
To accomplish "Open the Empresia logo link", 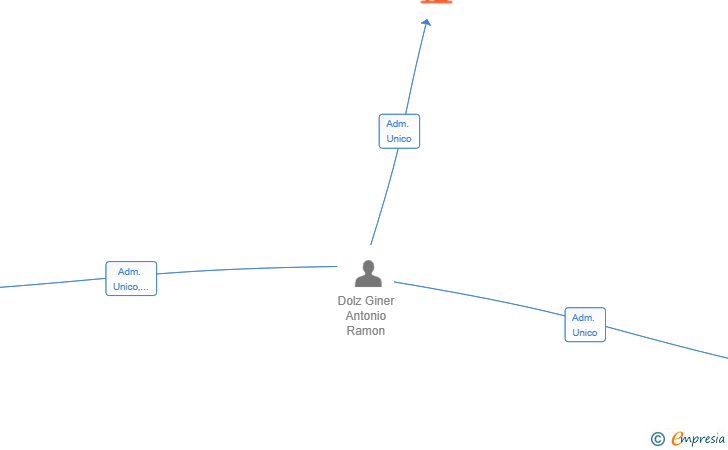I will [x=698, y=438].
